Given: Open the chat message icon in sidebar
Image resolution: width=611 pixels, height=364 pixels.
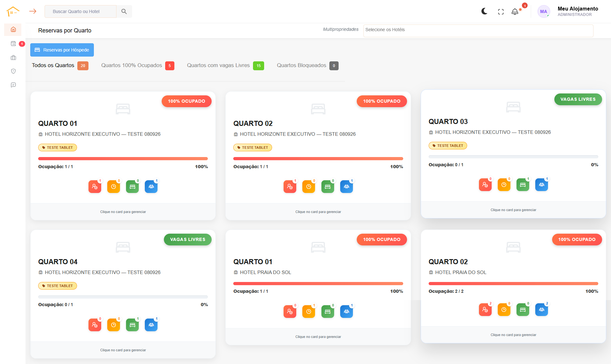Looking at the screenshot, I should (x=13, y=85).
